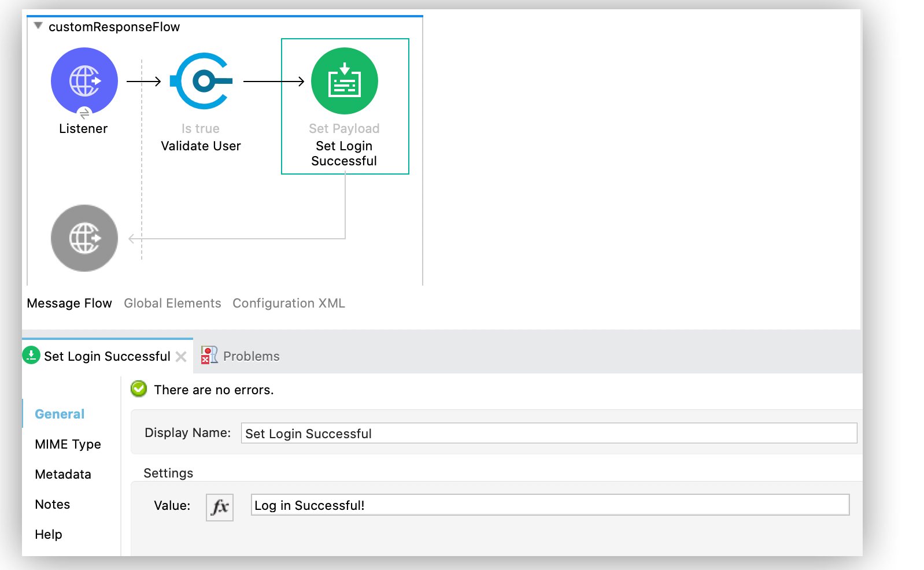Viewport: 924px width, 570px height.
Task: Open the MIME Type section
Action: [68, 444]
